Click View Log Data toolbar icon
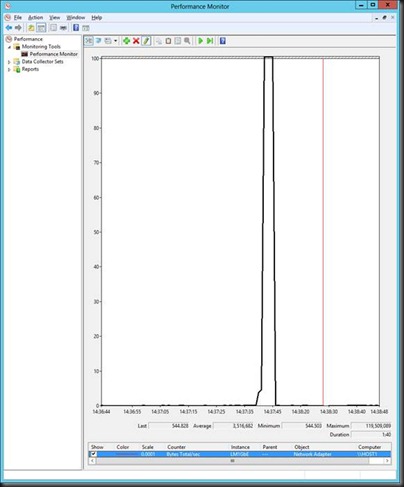The height and width of the screenshot is (487, 404). tap(99, 41)
